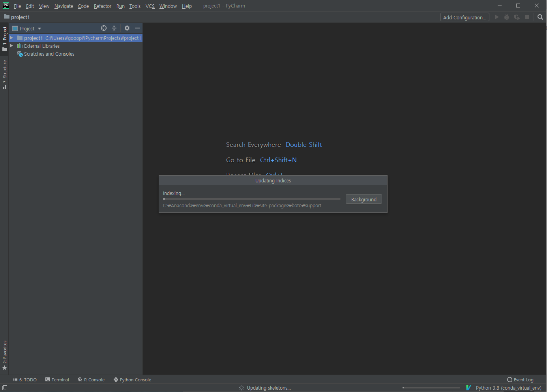Select the Scratches and Consoles tree row
This screenshot has height=392, width=547.
tap(75, 54)
